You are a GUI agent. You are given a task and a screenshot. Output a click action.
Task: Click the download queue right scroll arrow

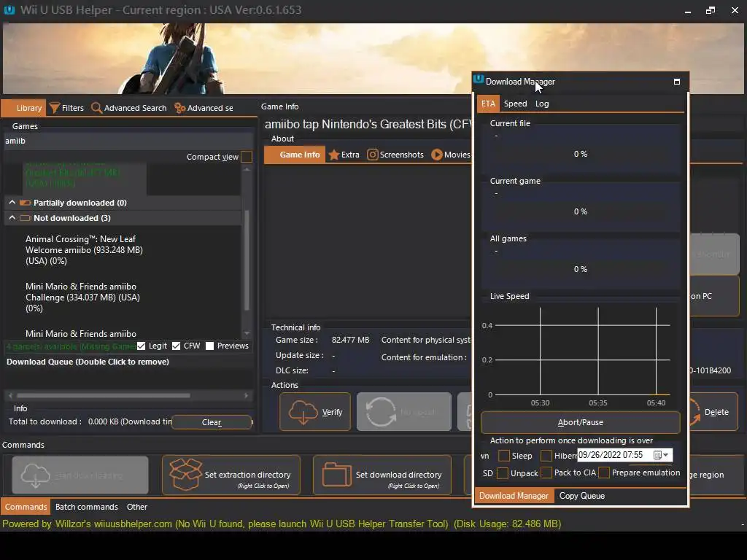point(247,395)
